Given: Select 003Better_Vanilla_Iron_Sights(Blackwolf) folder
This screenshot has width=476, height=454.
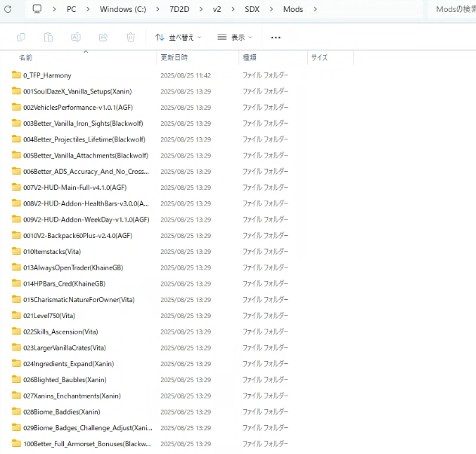Looking at the screenshot, I should (x=83, y=123).
